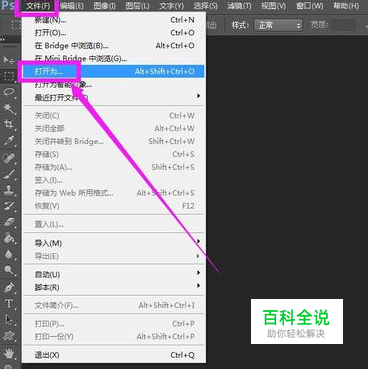Image resolution: width=368 pixels, height=369 pixels.
Task: Open the 文件(F) menu
Action: click(38, 6)
